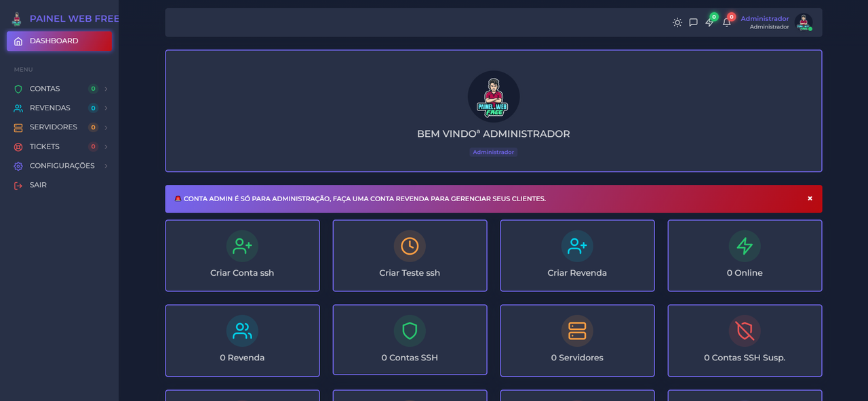Click the Administrador username in header
868x401 pixels.
coord(765,19)
